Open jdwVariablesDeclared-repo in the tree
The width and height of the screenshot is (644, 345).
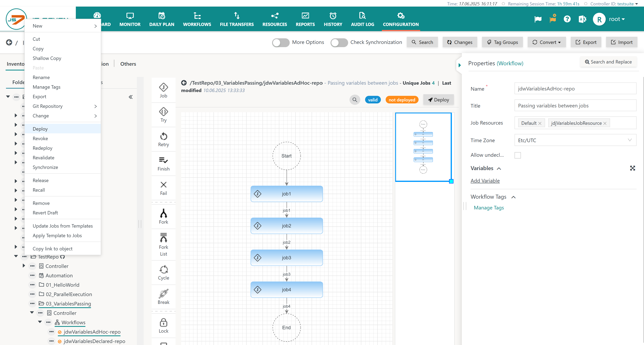(x=94, y=341)
